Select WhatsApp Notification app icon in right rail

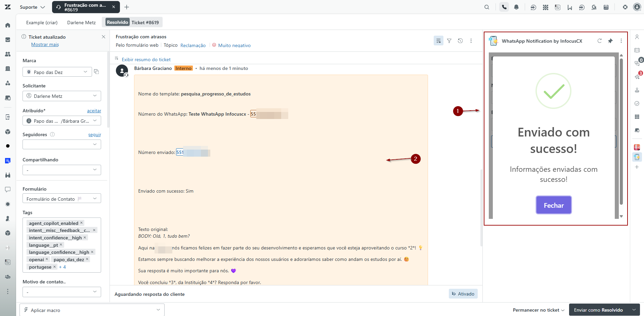pyautogui.click(x=637, y=157)
